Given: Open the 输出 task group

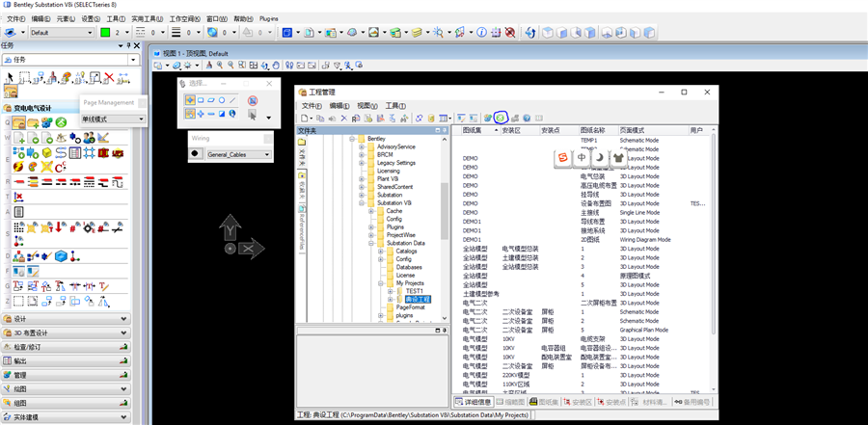Looking at the screenshot, I should [66, 360].
